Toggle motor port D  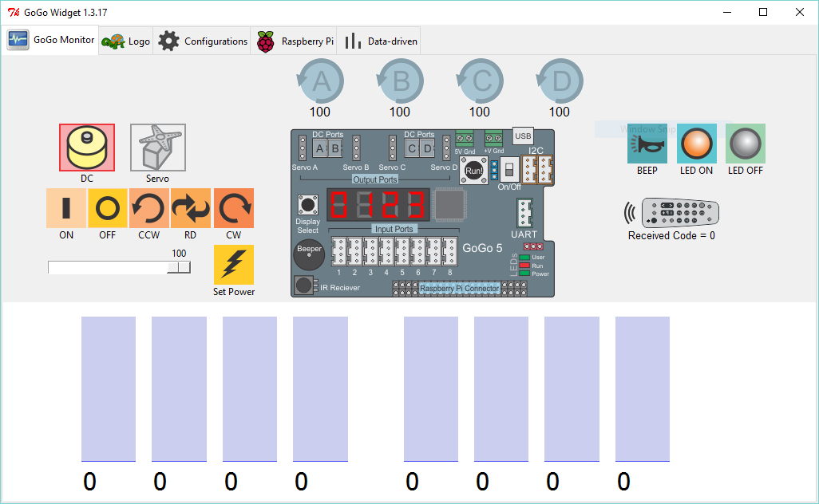(x=560, y=81)
